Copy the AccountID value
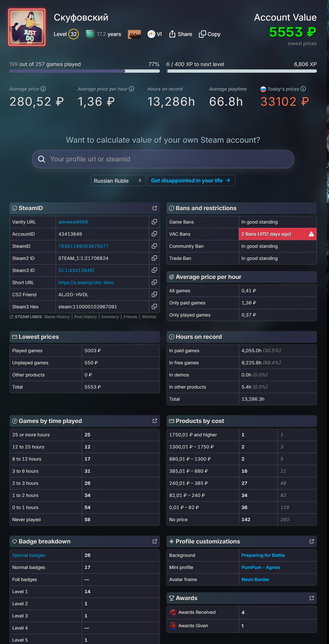Viewport: 329px width, 644px height. pyautogui.click(x=154, y=234)
